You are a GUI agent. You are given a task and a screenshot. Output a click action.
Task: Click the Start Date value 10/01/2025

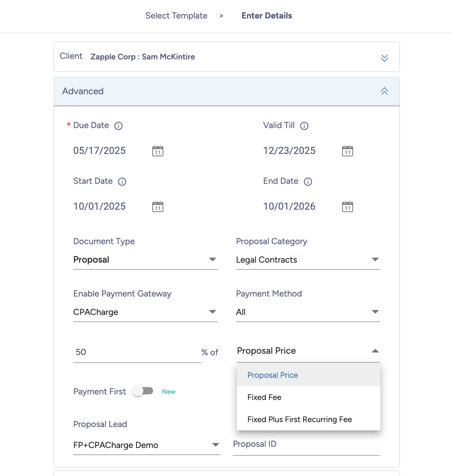(x=99, y=206)
